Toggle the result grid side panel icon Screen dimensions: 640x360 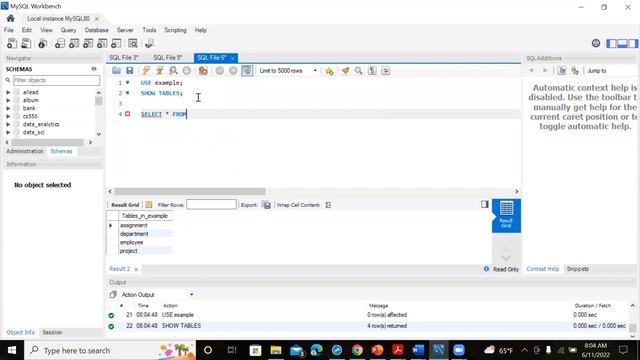coord(484,204)
